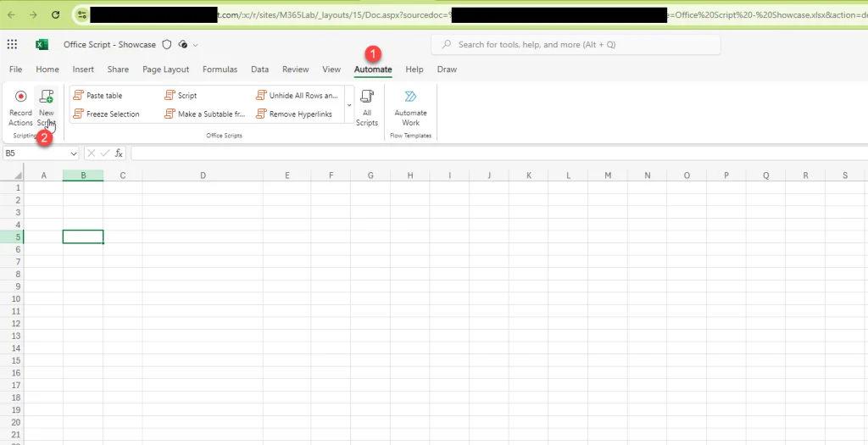Select row 10 header
The height and width of the screenshot is (445, 868).
point(12,299)
